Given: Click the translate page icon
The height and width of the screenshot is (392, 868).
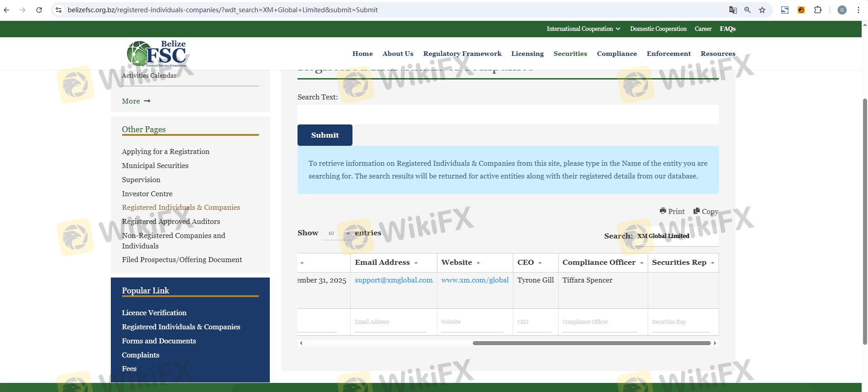Looking at the screenshot, I should (x=733, y=10).
